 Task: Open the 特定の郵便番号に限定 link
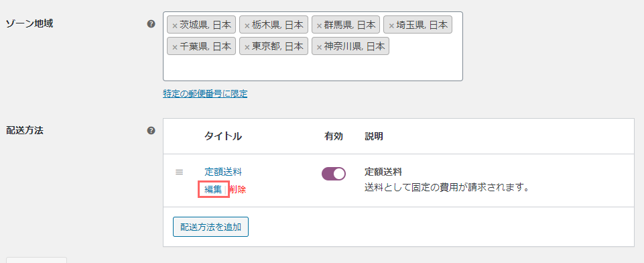[x=205, y=94]
